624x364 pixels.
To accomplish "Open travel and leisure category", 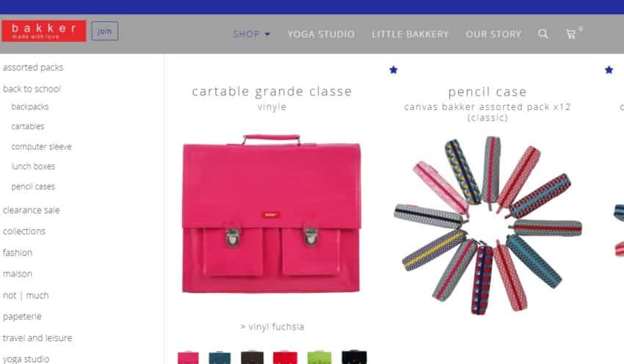I will coord(37,338).
